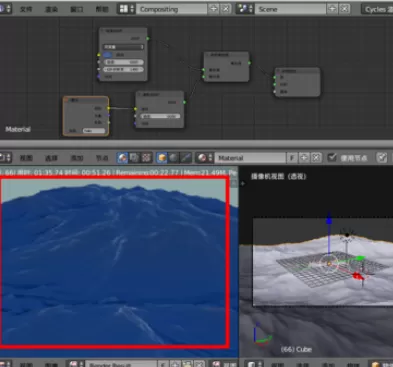Click the Cycles render engine selector
Viewport: 393px width, 367px height.
click(x=377, y=9)
